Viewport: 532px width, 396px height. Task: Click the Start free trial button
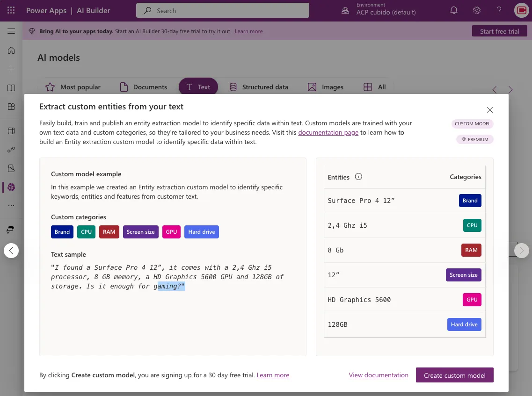click(499, 31)
